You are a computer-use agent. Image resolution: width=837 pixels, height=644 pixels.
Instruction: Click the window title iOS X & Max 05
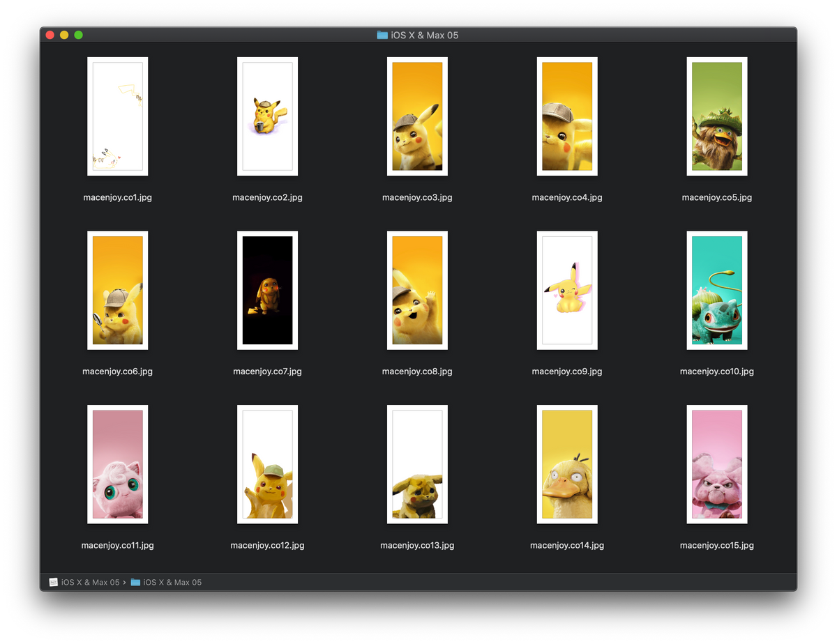(425, 35)
